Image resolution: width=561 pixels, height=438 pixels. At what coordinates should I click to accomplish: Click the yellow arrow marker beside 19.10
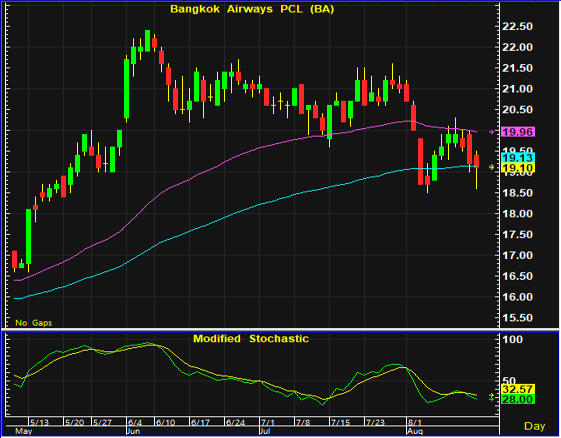point(492,167)
